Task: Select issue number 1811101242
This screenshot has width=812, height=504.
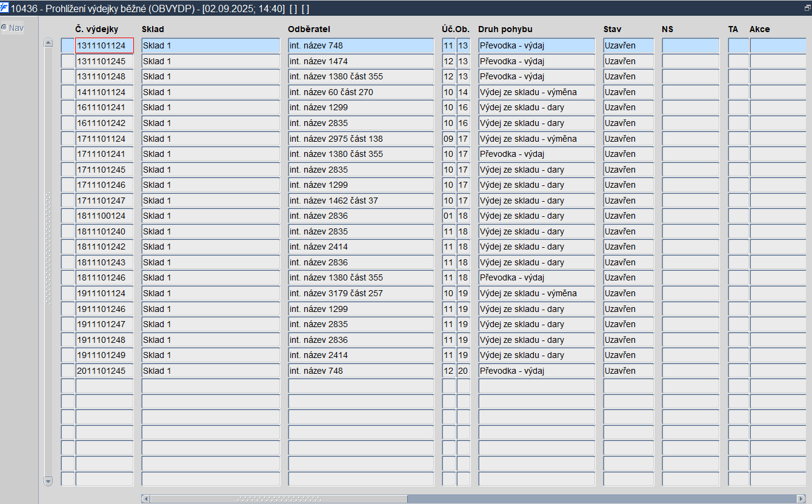Action: point(104,247)
